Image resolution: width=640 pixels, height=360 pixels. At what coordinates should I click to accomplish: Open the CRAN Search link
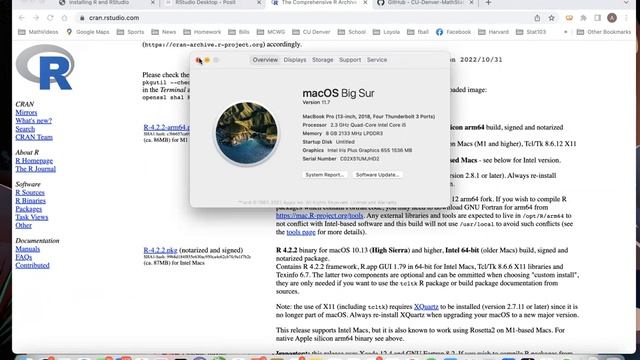point(25,129)
